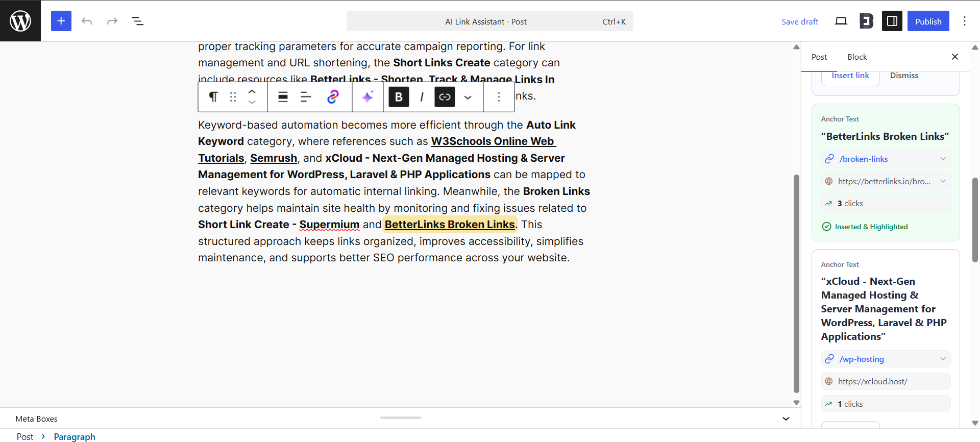Click the Meta Boxes resize handle bar

click(401, 418)
